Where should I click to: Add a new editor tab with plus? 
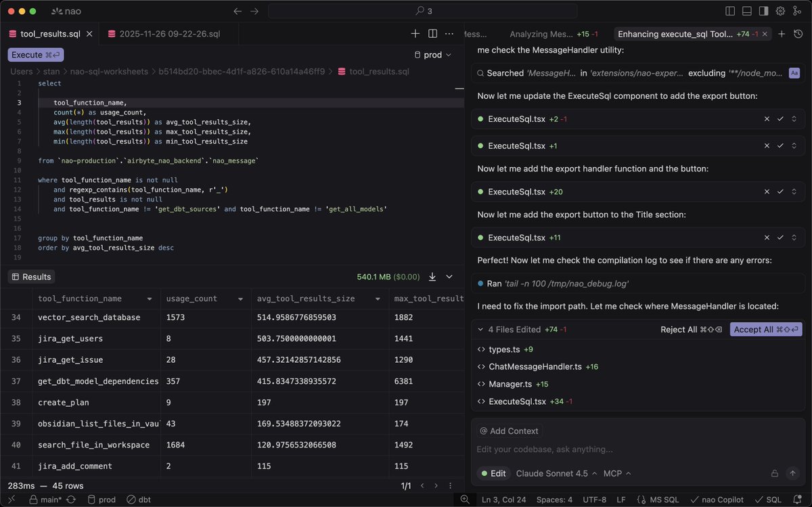pos(415,33)
